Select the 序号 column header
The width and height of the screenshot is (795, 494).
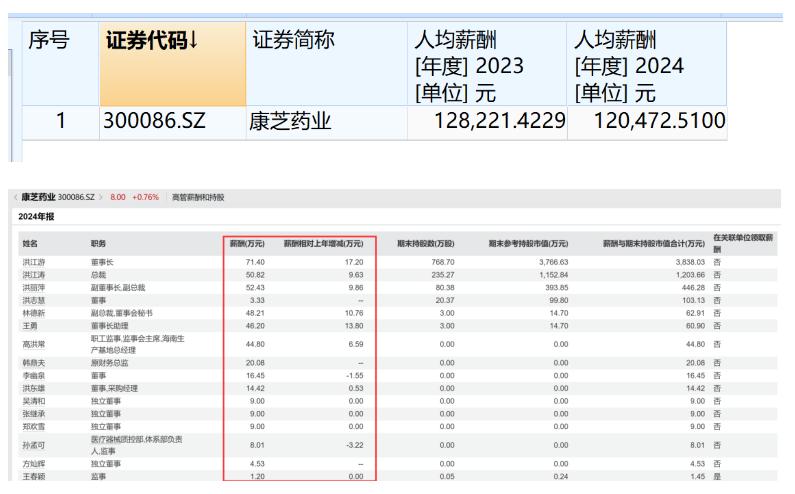tap(60, 64)
